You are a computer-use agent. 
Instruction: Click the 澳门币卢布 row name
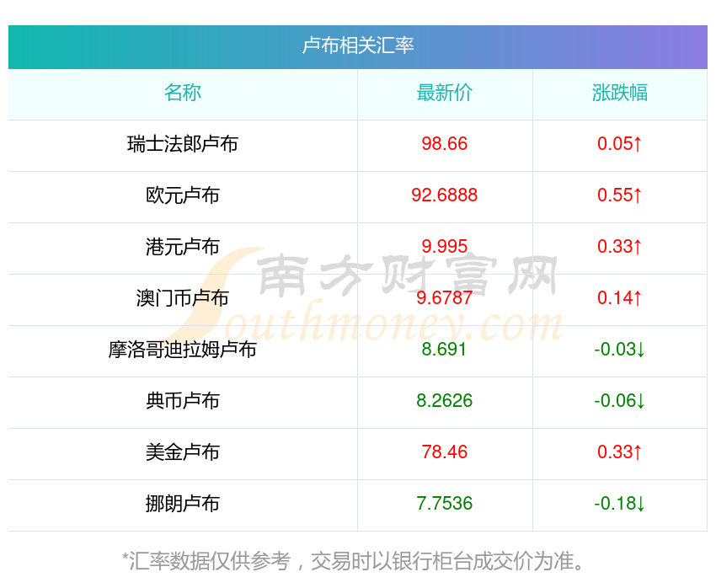pos(183,298)
